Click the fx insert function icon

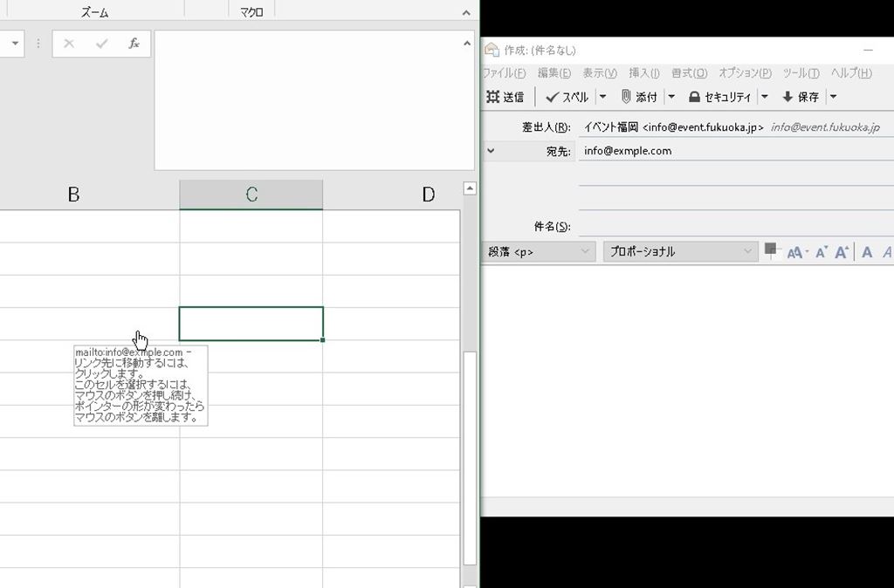(x=134, y=44)
